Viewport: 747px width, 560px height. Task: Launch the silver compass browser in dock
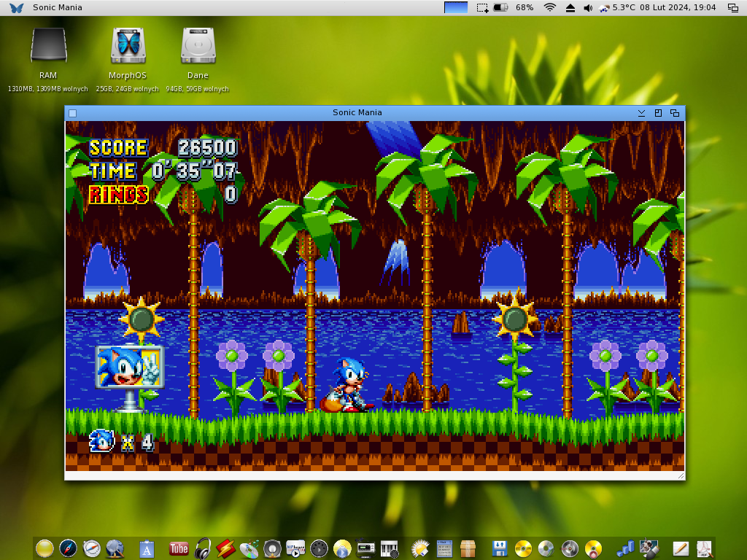point(91,548)
